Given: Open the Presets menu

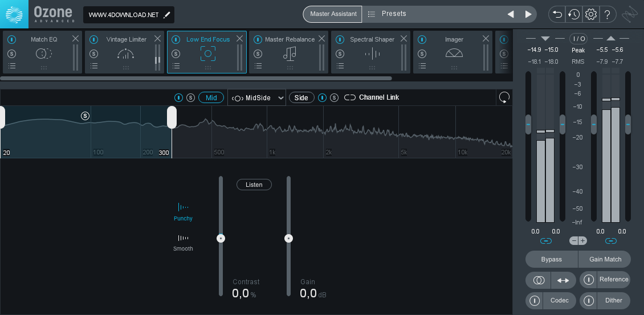Looking at the screenshot, I should pos(394,14).
